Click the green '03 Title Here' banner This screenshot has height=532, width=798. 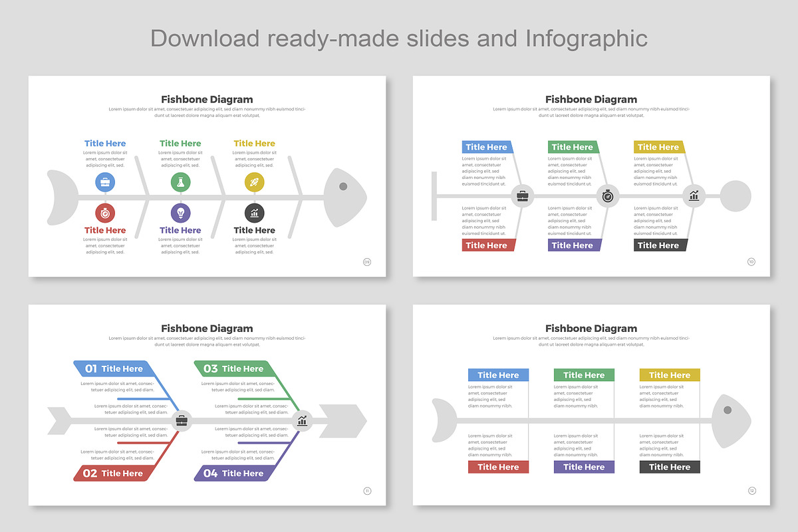[234, 368]
